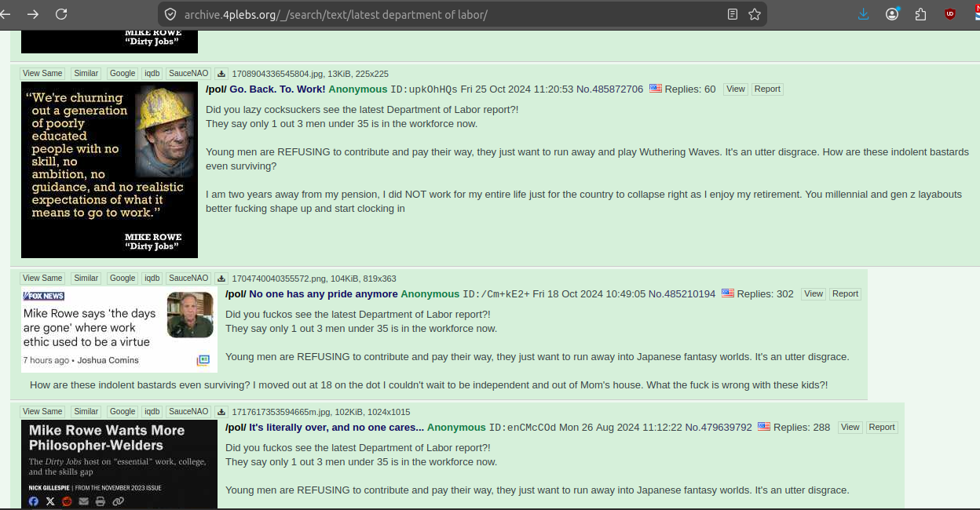Click View Same for 1717617353594665m.jpg

coord(42,411)
